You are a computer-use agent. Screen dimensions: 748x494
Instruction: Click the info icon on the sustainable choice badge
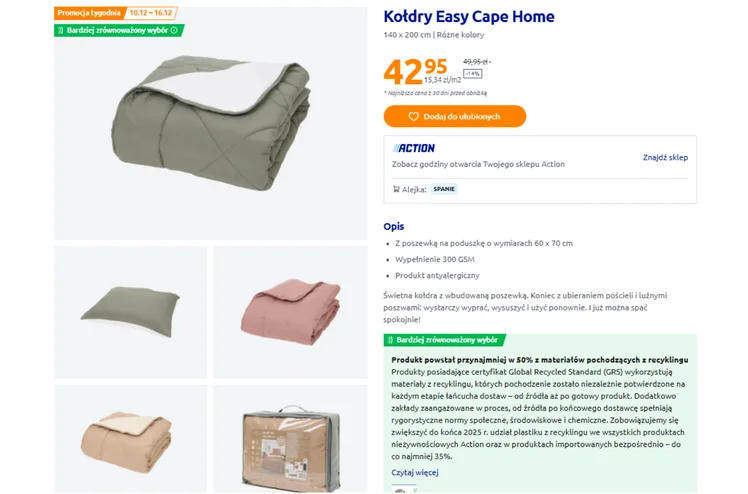[174, 30]
